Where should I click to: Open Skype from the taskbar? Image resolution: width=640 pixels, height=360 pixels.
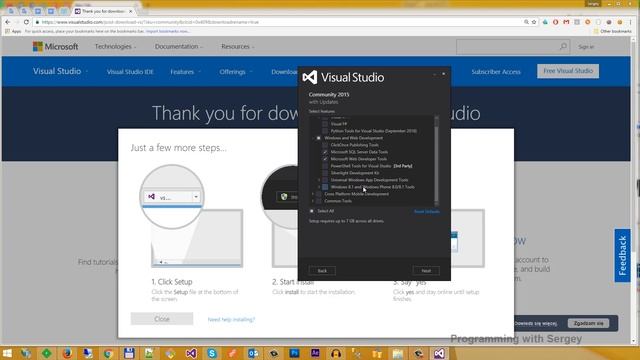point(212,353)
